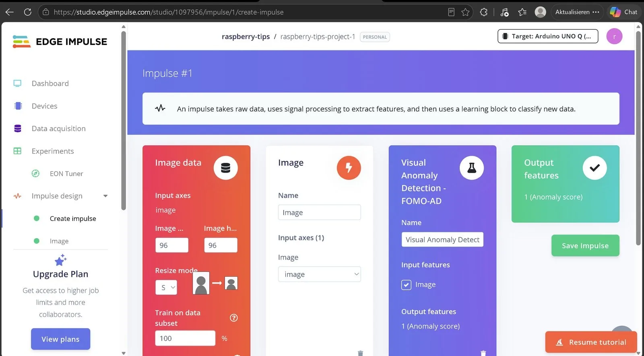Click the Devices chip icon
The image size is (644, 356).
click(x=18, y=106)
